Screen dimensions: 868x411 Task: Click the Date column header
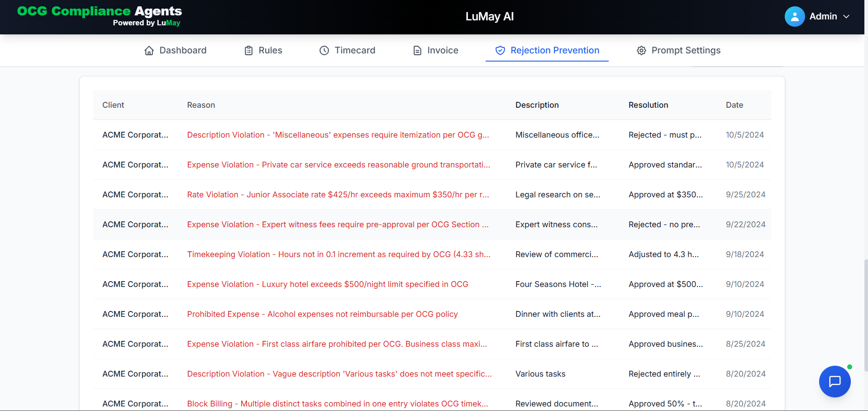(x=734, y=105)
